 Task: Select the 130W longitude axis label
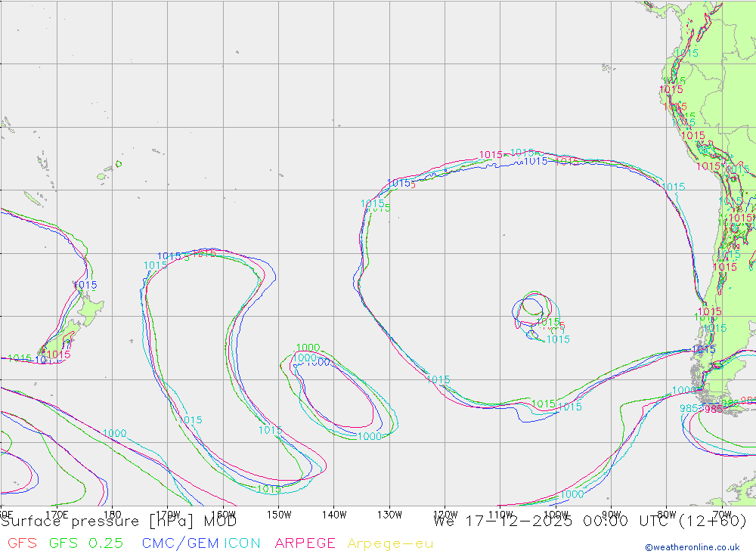coord(389,515)
